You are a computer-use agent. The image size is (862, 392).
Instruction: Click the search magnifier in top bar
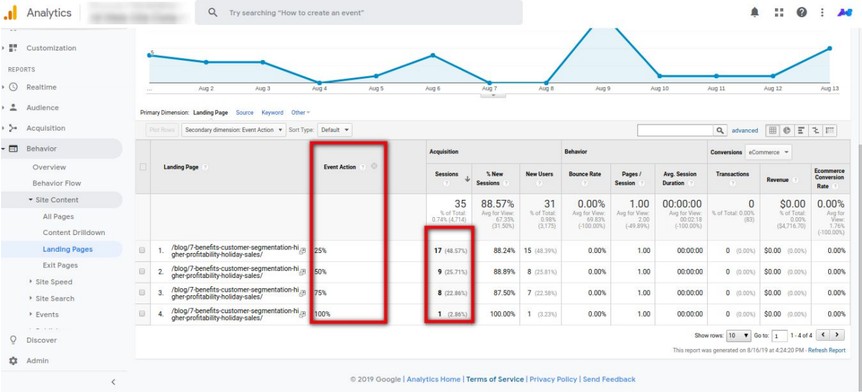(x=213, y=12)
